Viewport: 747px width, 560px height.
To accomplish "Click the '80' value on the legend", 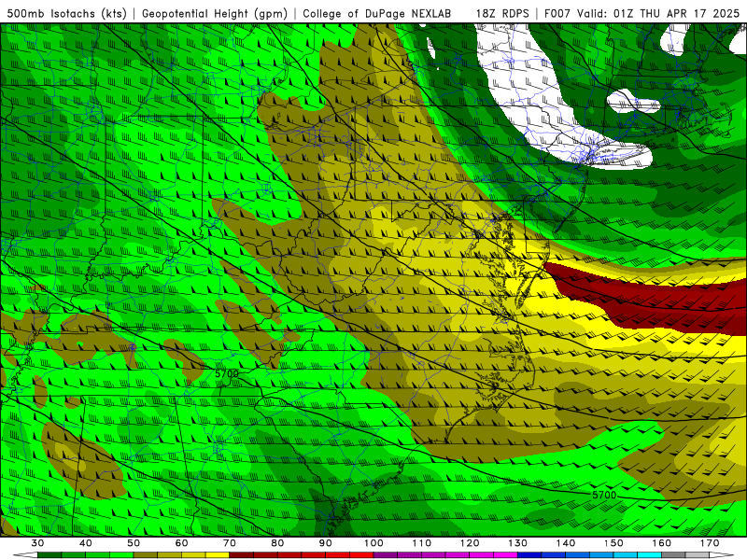I will (x=277, y=543).
